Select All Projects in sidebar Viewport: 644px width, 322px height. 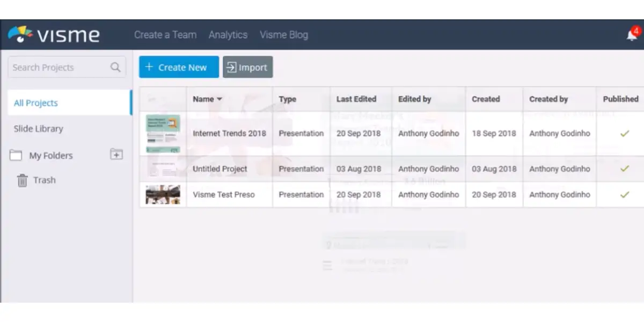69,103
